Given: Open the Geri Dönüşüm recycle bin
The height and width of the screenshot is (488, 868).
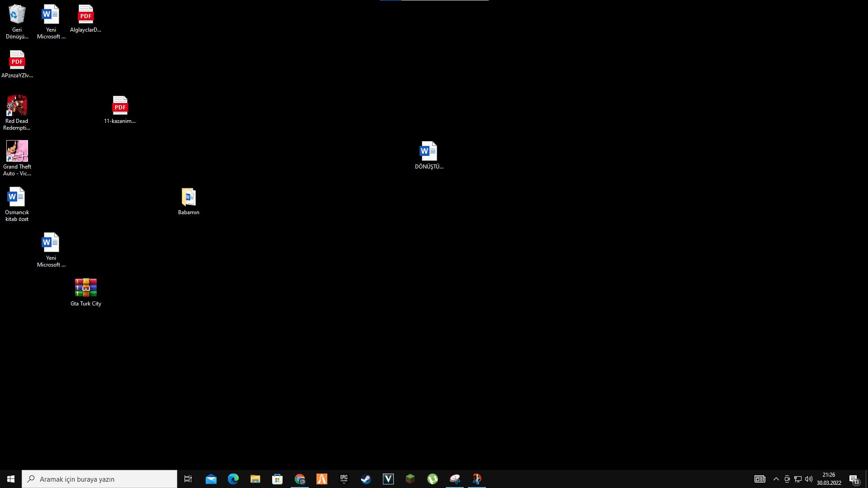Looking at the screenshot, I should click(17, 14).
